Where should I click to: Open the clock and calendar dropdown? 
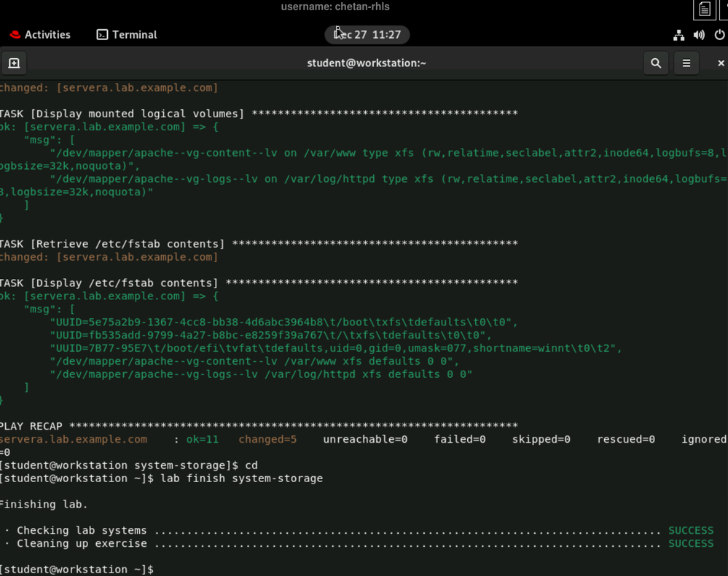point(367,35)
